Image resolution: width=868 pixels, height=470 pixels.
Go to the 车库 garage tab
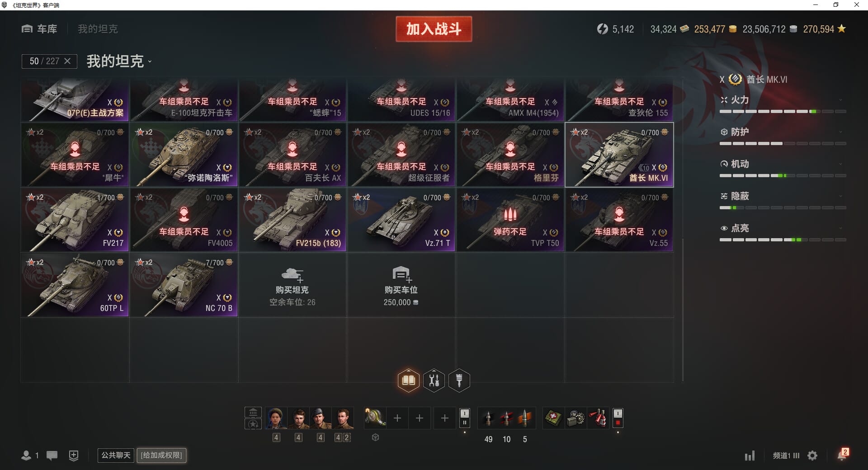pos(39,29)
